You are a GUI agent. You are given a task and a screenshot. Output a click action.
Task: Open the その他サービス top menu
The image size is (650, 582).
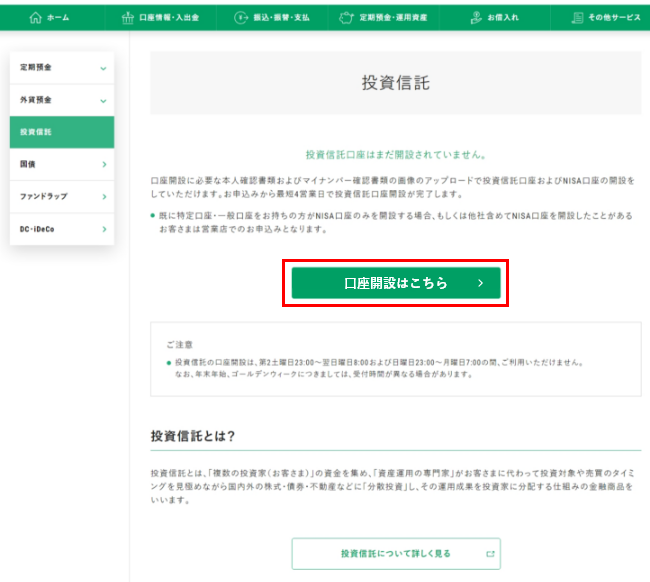(614, 17)
